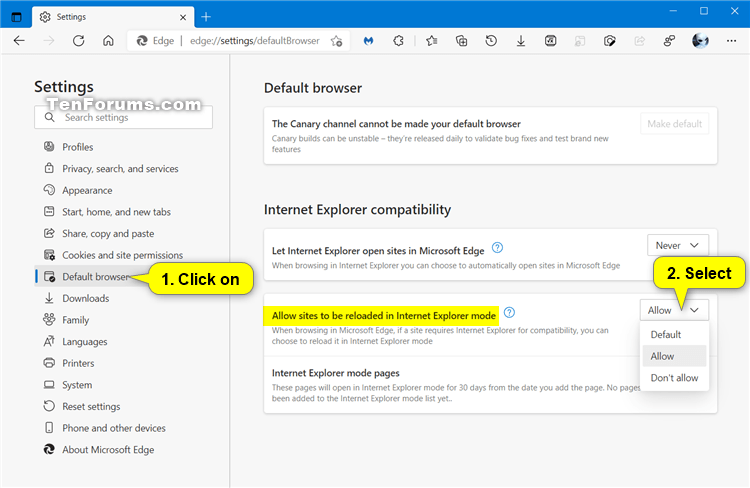Open the Malwarebytes extension icon

(368, 41)
